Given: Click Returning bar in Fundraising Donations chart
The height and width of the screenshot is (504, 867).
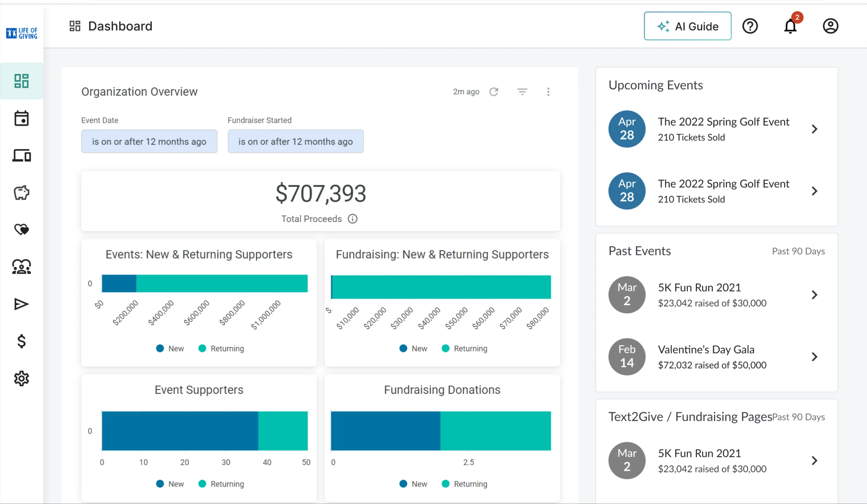Looking at the screenshot, I should pyautogui.click(x=496, y=431).
